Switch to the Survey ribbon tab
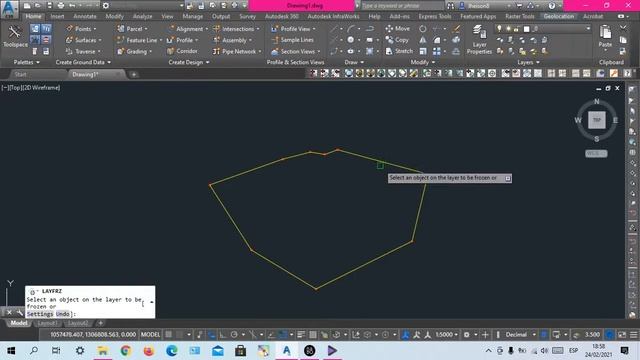The height and width of the screenshot is (360, 640). (x=247, y=16)
